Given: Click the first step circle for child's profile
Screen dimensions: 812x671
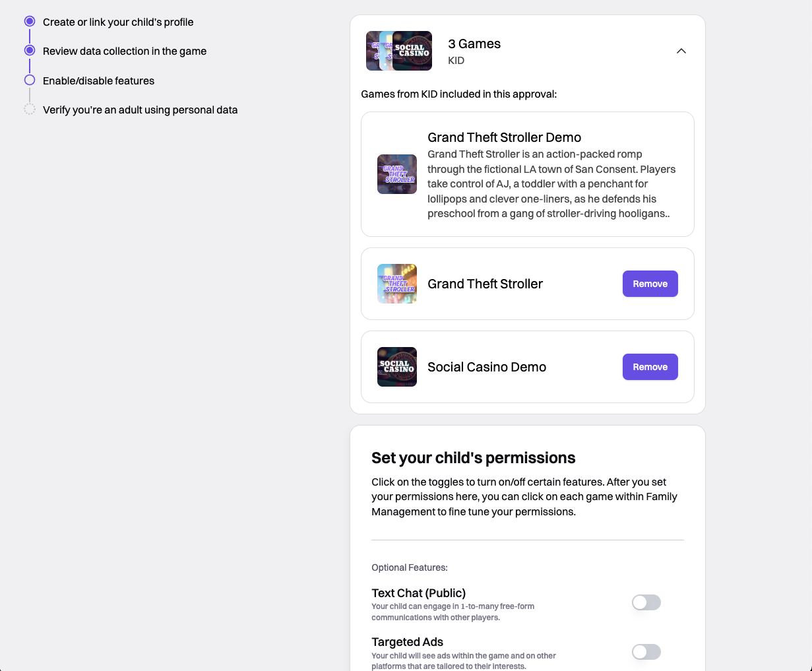Looking at the screenshot, I should tap(30, 22).
